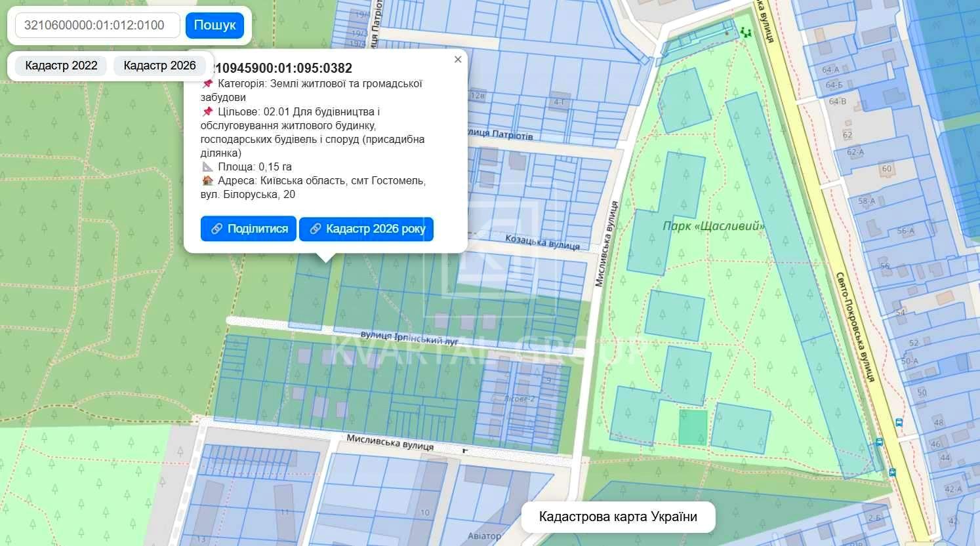Select house number 60 on the map
980x546 pixels.
(887, 168)
